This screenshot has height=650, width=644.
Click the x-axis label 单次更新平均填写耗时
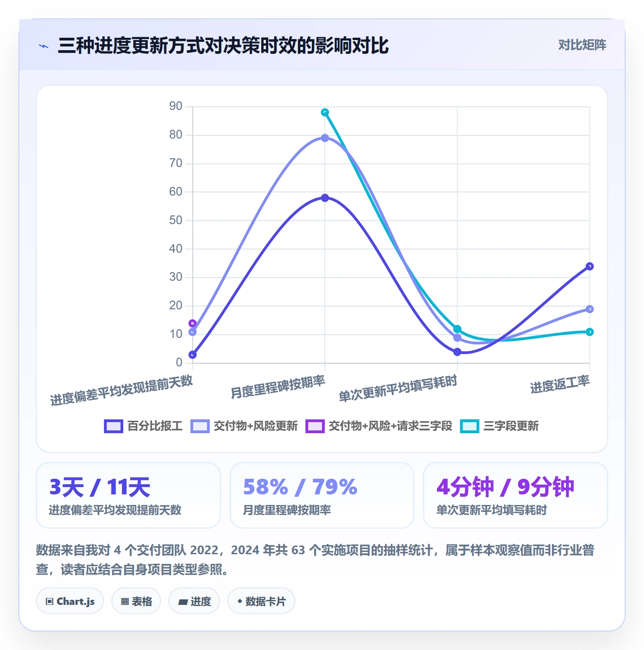pyautogui.click(x=398, y=389)
